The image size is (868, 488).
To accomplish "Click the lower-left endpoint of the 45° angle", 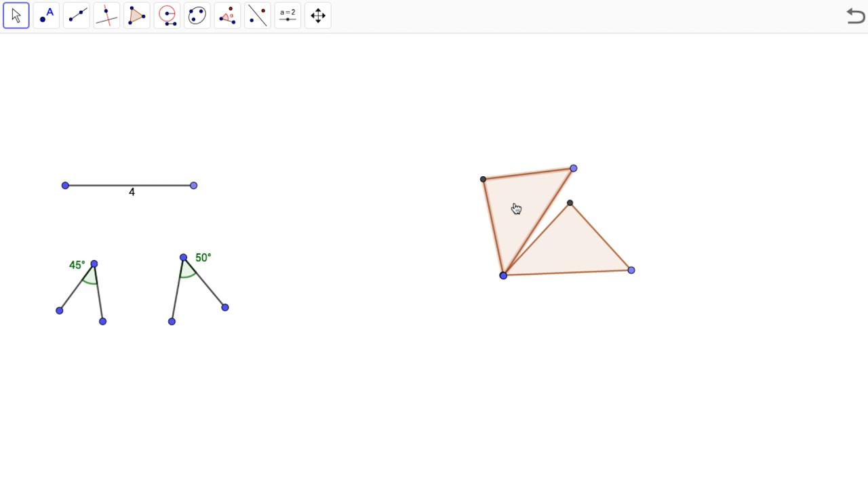I will 60,310.
